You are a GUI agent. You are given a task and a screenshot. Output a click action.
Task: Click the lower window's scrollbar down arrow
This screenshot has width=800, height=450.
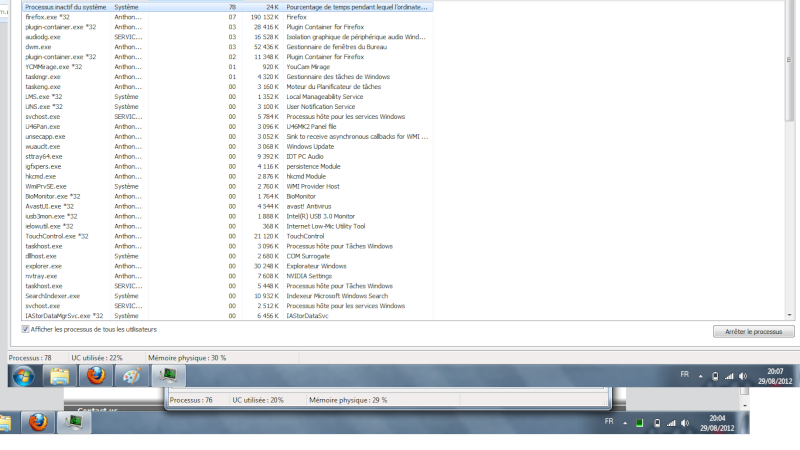point(744,405)
